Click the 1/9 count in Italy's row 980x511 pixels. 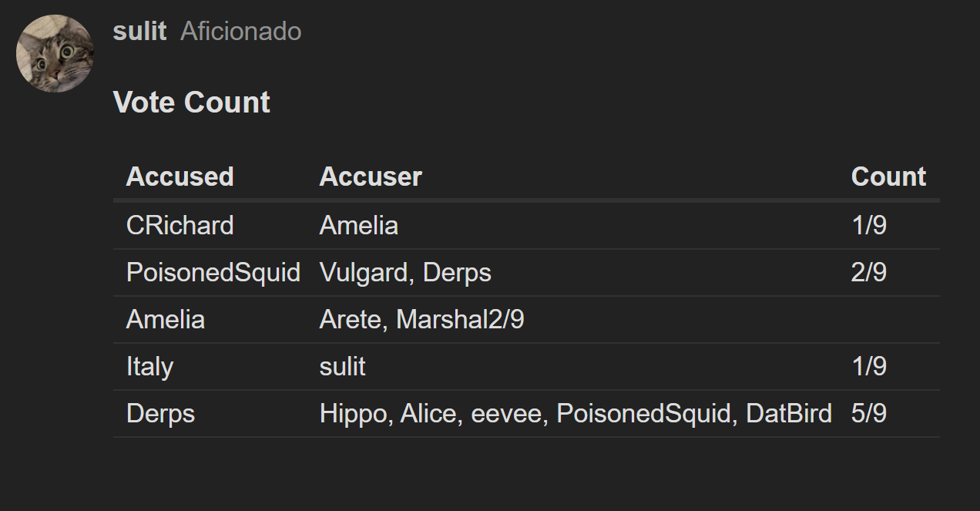[x=869, y=366]
